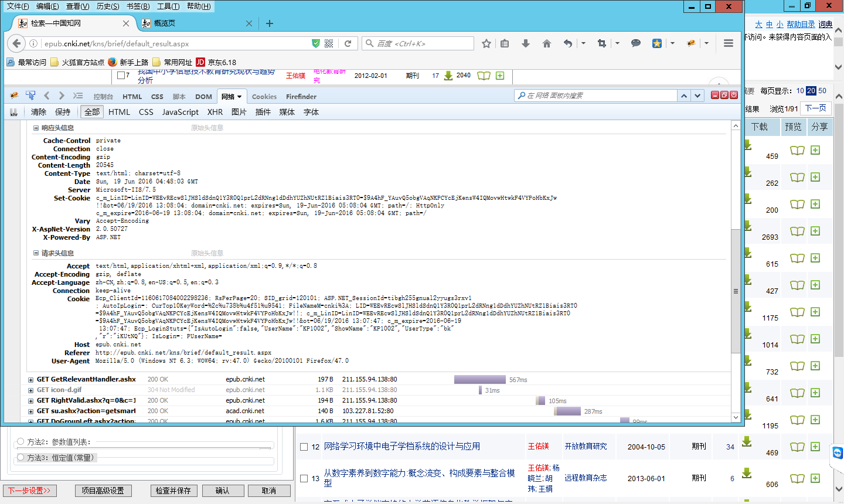Click the XHR break icon in Net panel
The height and width of the screenshot is (504, 844).
13,112
